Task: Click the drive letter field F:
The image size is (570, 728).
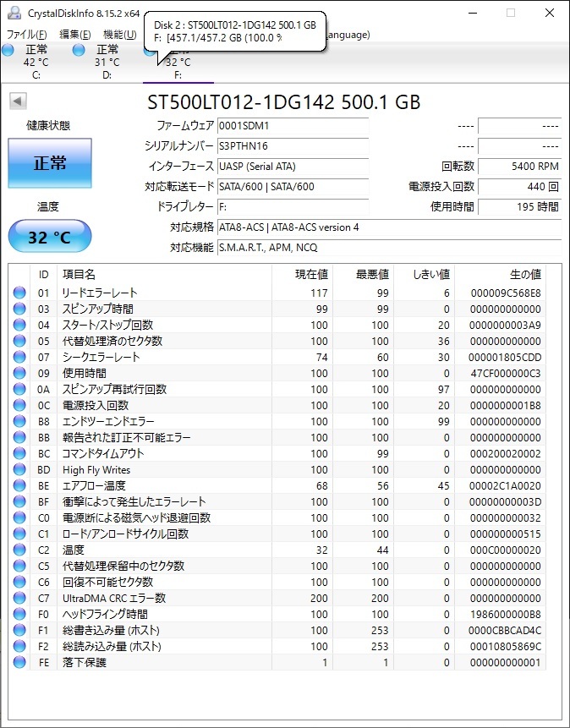Action: click(293, 207)
